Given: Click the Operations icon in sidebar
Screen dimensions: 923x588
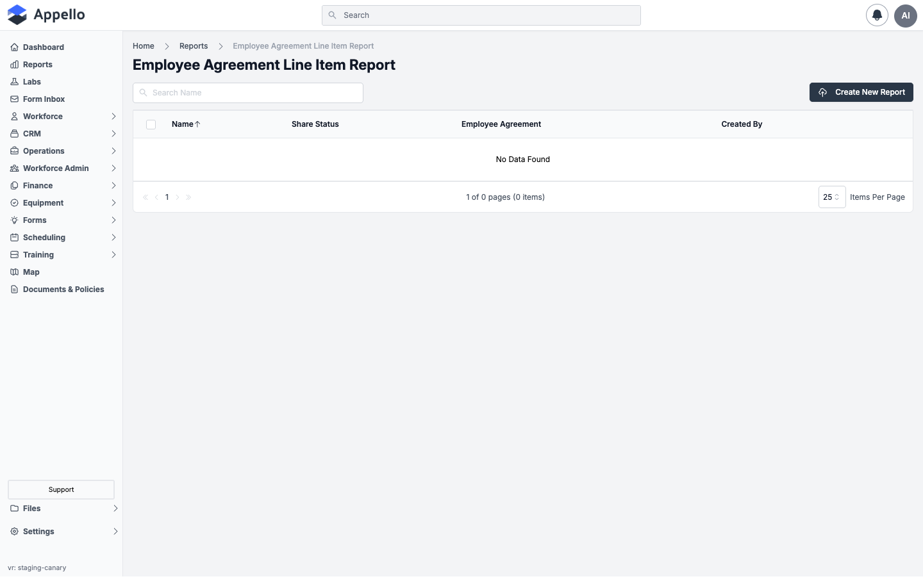Looking at the screenshot, I should click(14, 151).
